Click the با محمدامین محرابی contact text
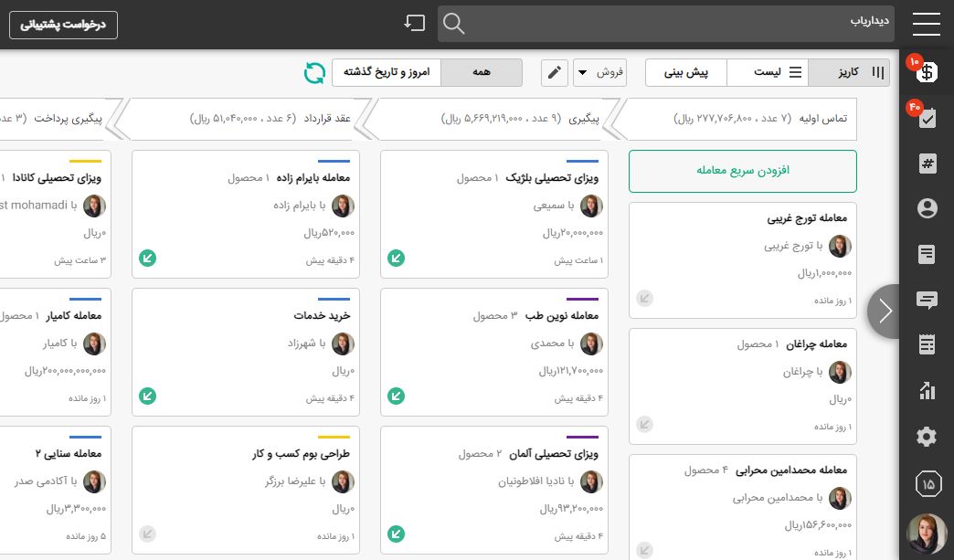954x560 pixels. click(778, 498)
